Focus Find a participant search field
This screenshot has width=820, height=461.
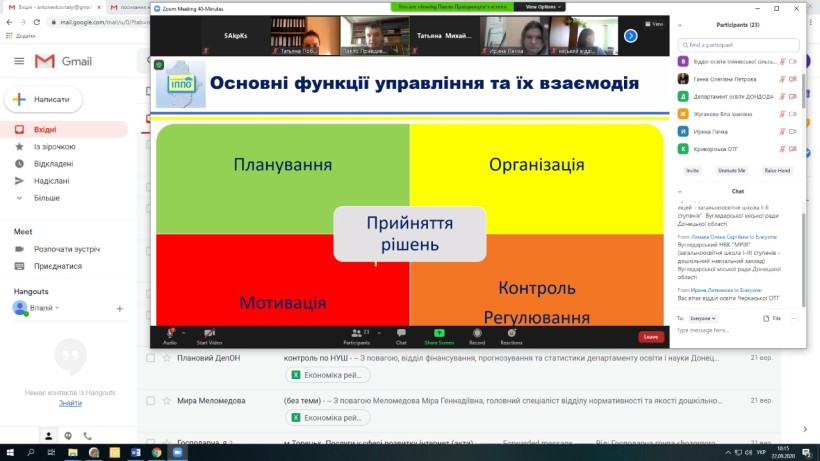[x=738, y=45]
